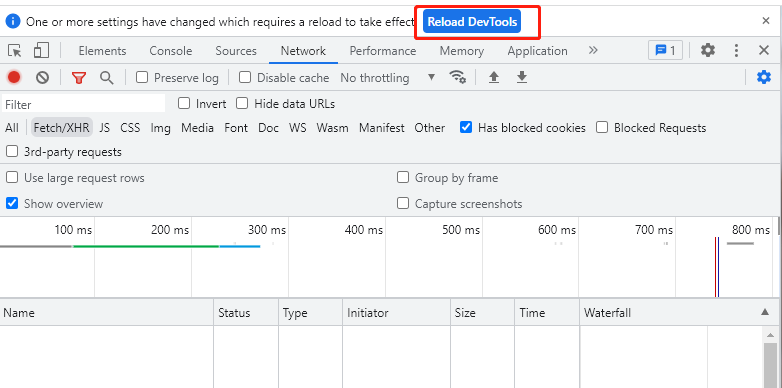The image size is (782, 388).
Task: Go to the Performance tab
Action: pyautogui.click(x=383, y=51)
